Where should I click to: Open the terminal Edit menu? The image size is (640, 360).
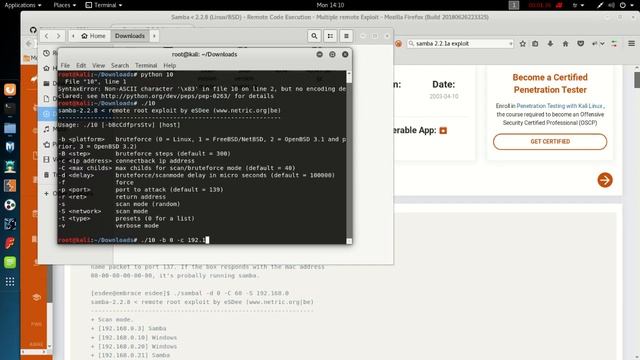point(81,65)
